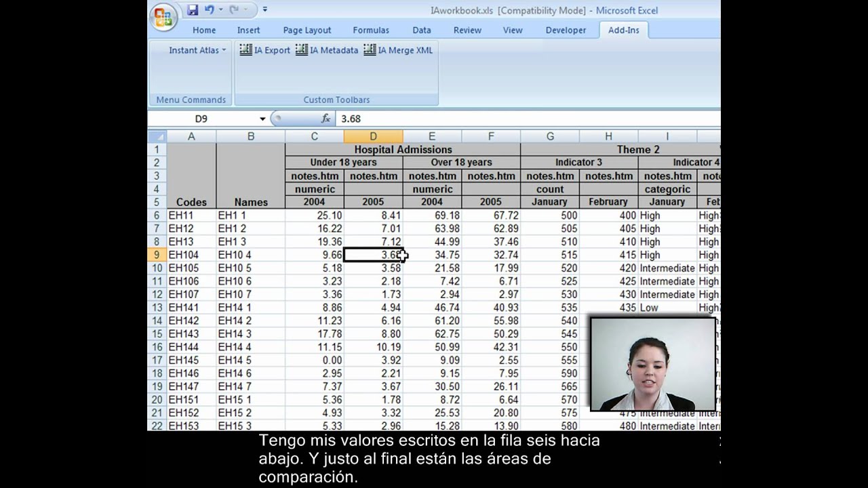868x488 pixels.
Task: Select column D header
Action: click(x=373, y=136)
